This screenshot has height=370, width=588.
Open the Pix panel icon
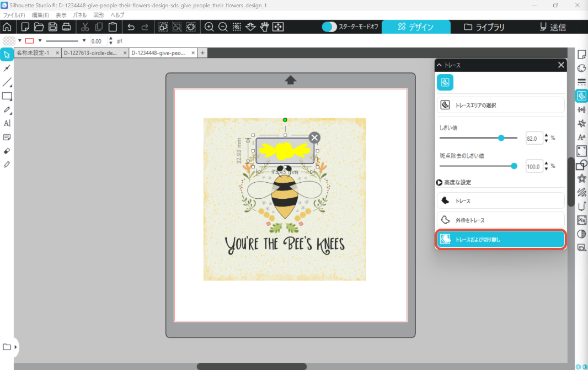point(581,220)
